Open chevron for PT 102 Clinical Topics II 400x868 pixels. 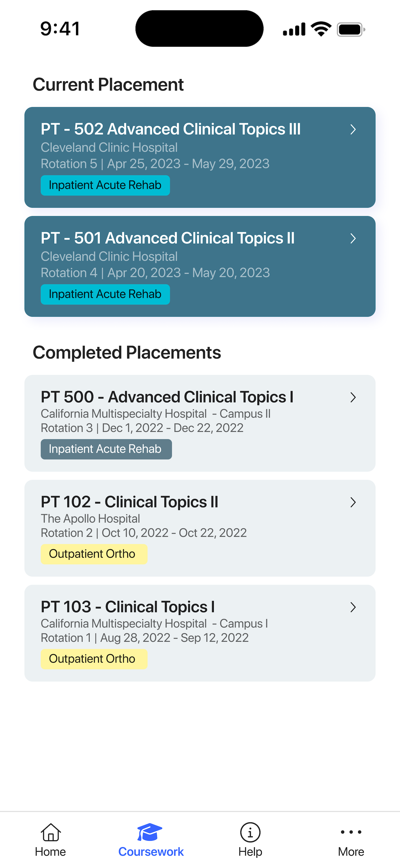tap(353, 502)
